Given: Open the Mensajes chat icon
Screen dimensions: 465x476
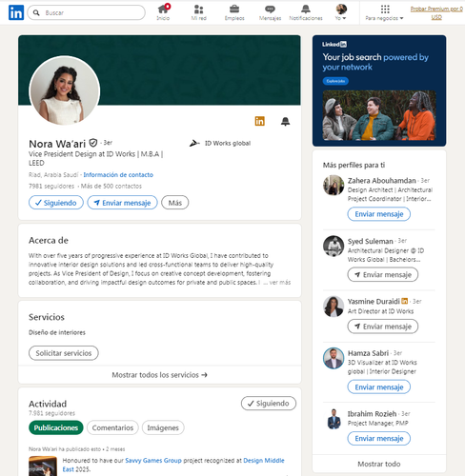Looking at the screenshot, I should pos(270,12).
